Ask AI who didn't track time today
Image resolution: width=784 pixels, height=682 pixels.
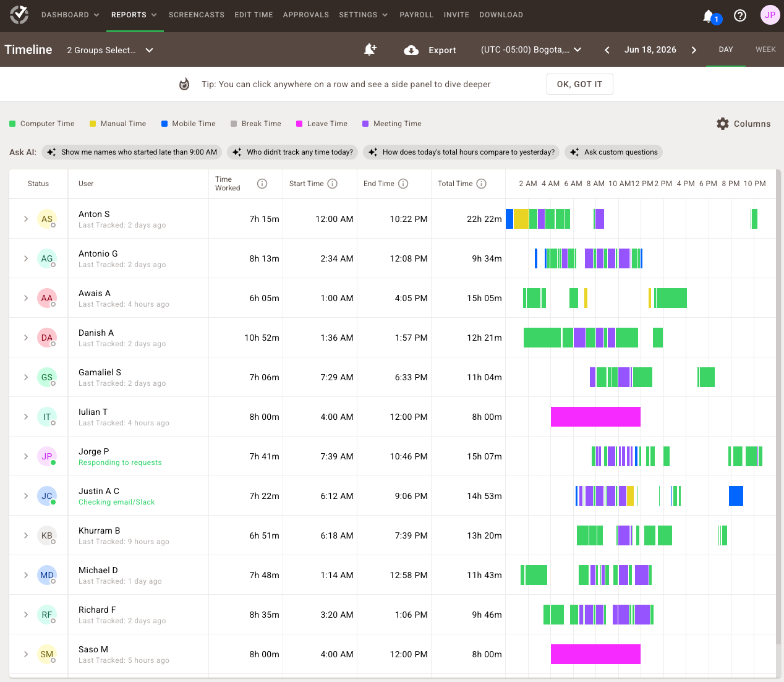pos(292,152)
